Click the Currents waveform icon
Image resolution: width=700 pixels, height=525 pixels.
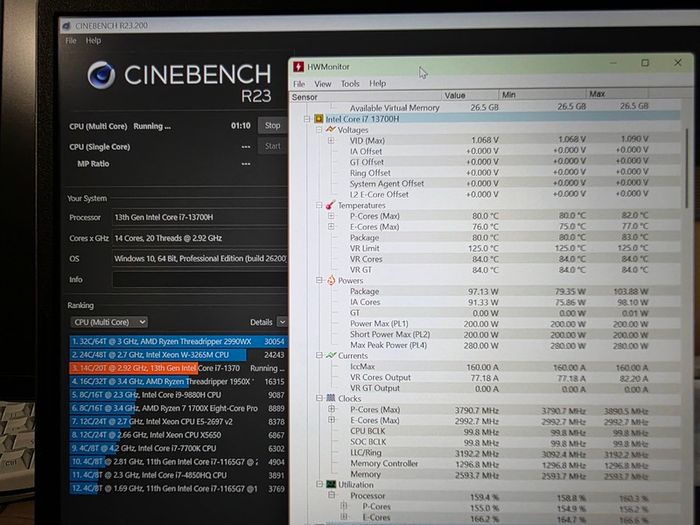331,355
